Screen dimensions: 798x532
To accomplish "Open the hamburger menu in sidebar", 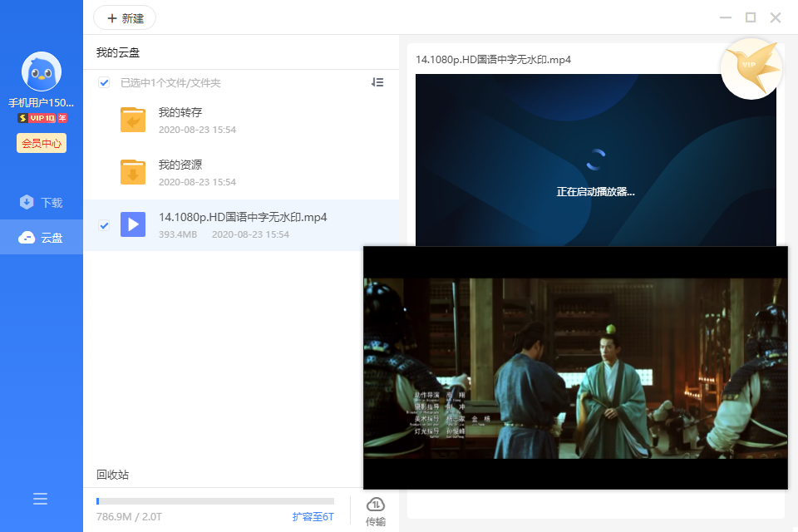I will (x=40, y=499).
